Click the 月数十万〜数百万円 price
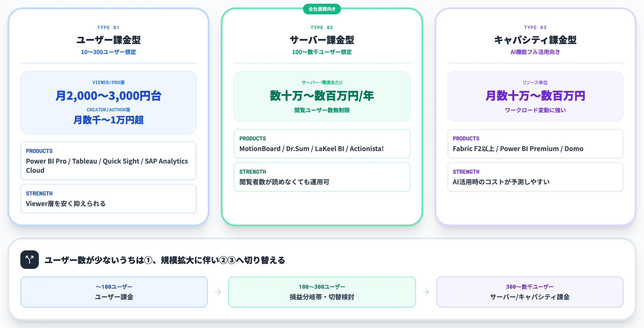The height and width of the screenshot is (328, 644). pyautogui.click(x=535, y=96)
